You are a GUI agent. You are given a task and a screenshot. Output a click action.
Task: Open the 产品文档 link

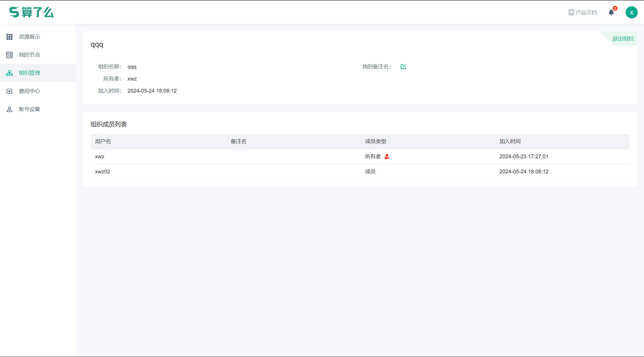(586, 12)
